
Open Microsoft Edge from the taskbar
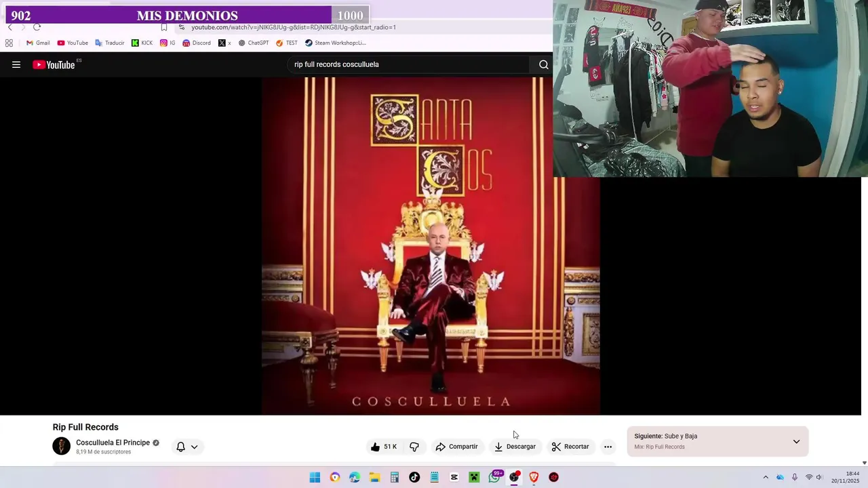pyautogui.click(x=355, y=477)
